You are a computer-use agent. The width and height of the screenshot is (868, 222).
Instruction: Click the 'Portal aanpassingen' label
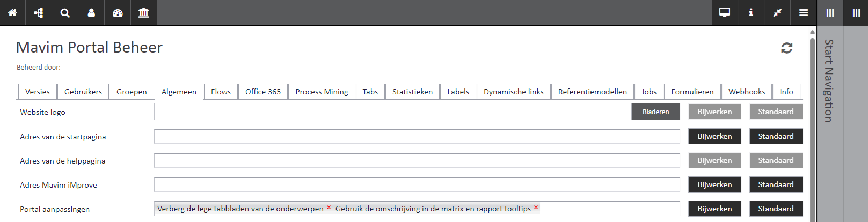tap(55, 209)
